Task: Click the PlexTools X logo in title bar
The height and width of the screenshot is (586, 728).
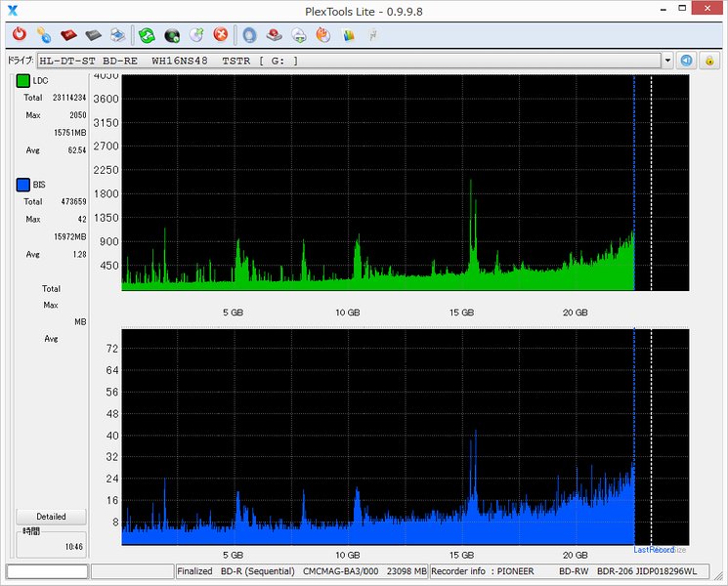Action: [13, 10]
